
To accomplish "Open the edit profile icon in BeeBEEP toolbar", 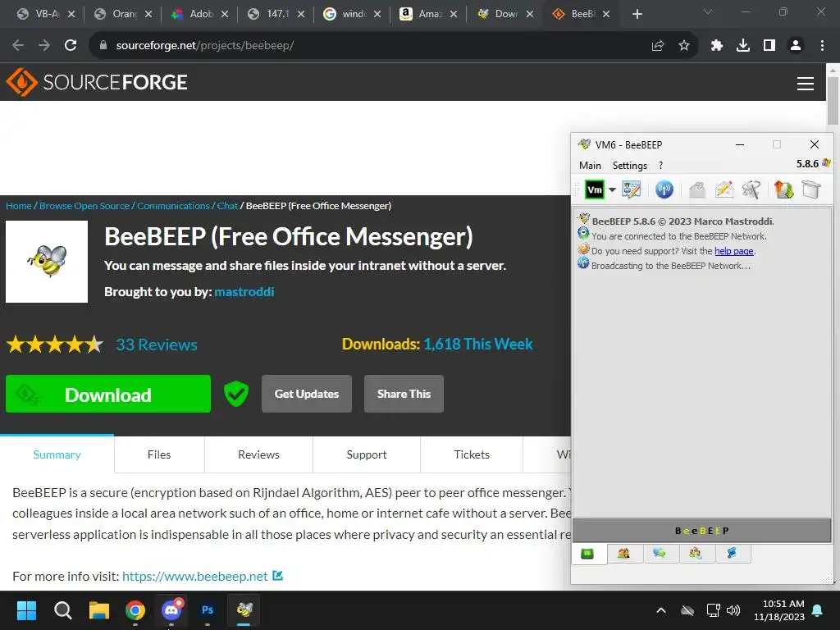I will pyautogui.click(x=631, y=189).
